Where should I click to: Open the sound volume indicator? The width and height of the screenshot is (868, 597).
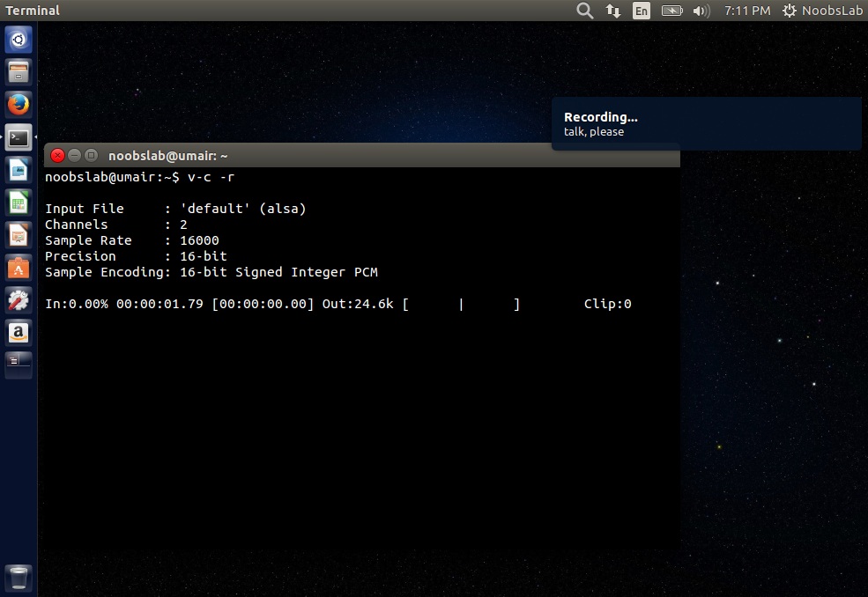701,11
